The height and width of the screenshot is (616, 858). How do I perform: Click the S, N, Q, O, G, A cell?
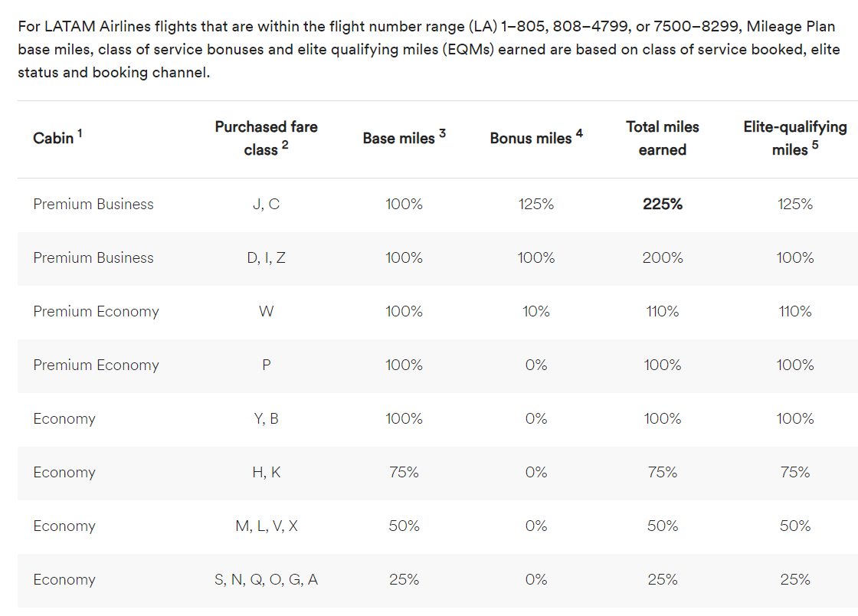[x=266, y=580]
